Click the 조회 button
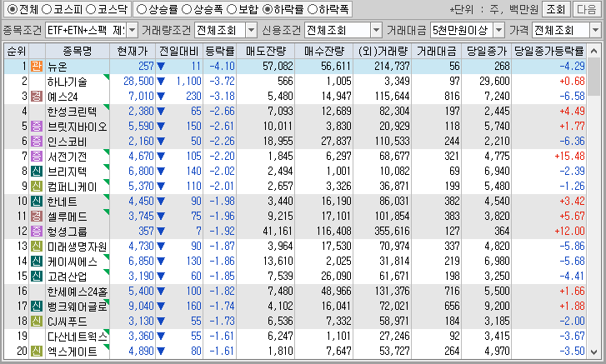This screenshot has height=364, width=606. pyautogui.click(x=556, y=9)
